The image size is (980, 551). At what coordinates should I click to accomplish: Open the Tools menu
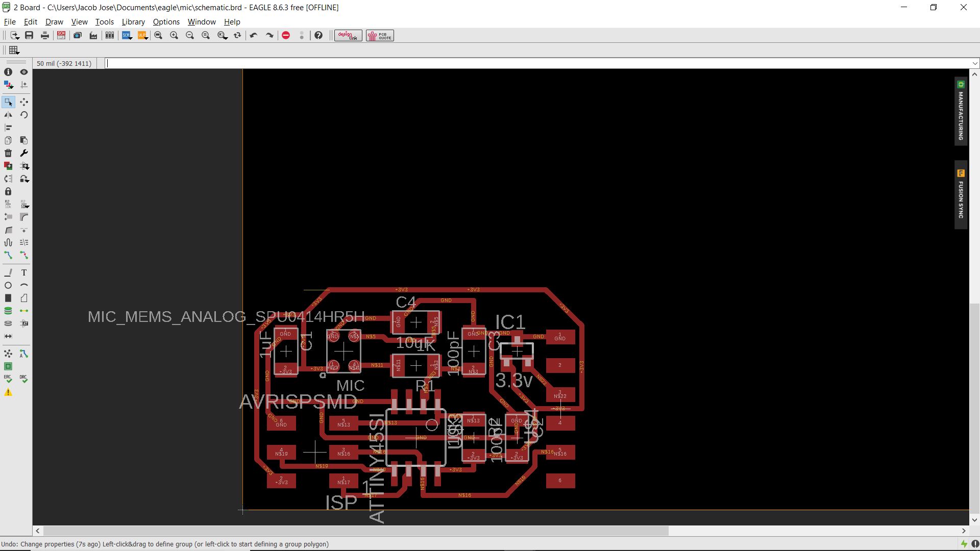(104, 22)
